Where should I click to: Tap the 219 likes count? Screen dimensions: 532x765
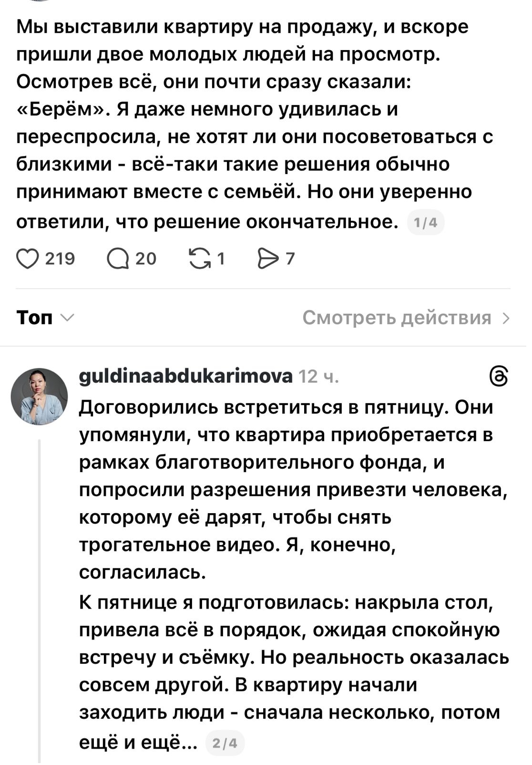[60, 258]
